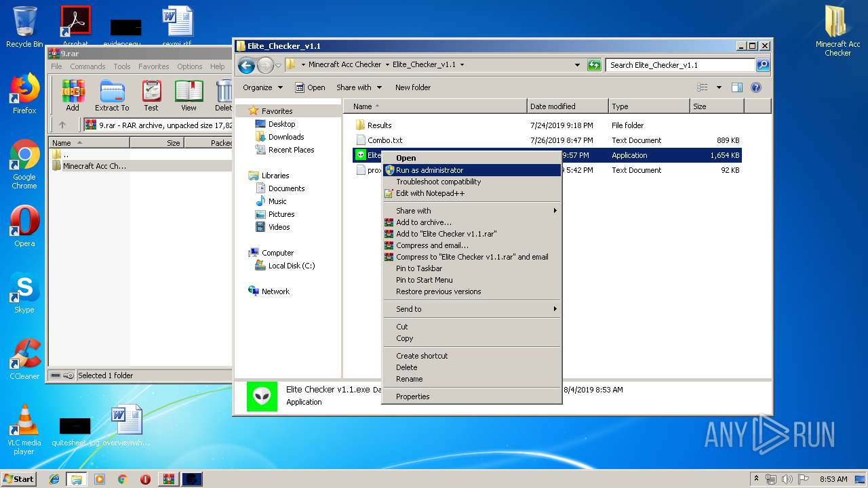Go up one level in WinRAR
The height and width of the screenshot is (488, 868).
pos(62,125)
